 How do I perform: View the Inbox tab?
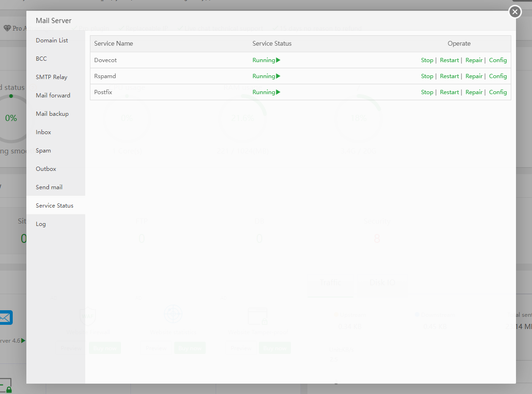(43, 132)
